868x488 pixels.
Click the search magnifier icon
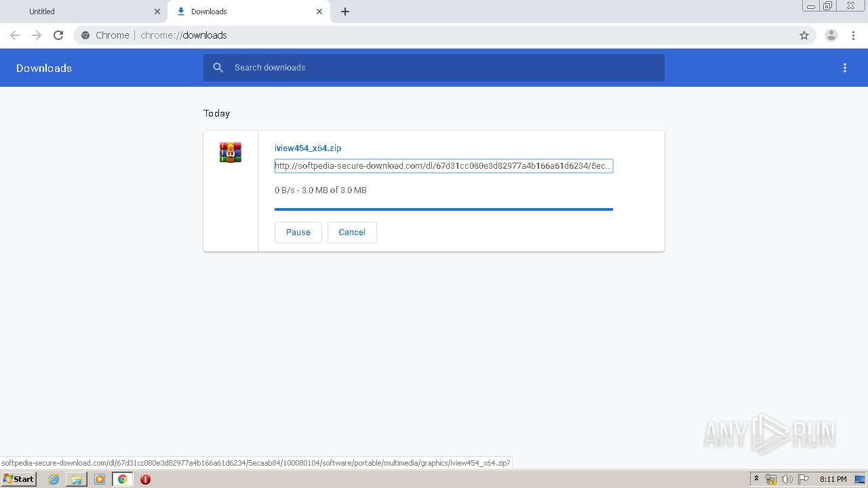pyautogui.click(x=218, y=68)
